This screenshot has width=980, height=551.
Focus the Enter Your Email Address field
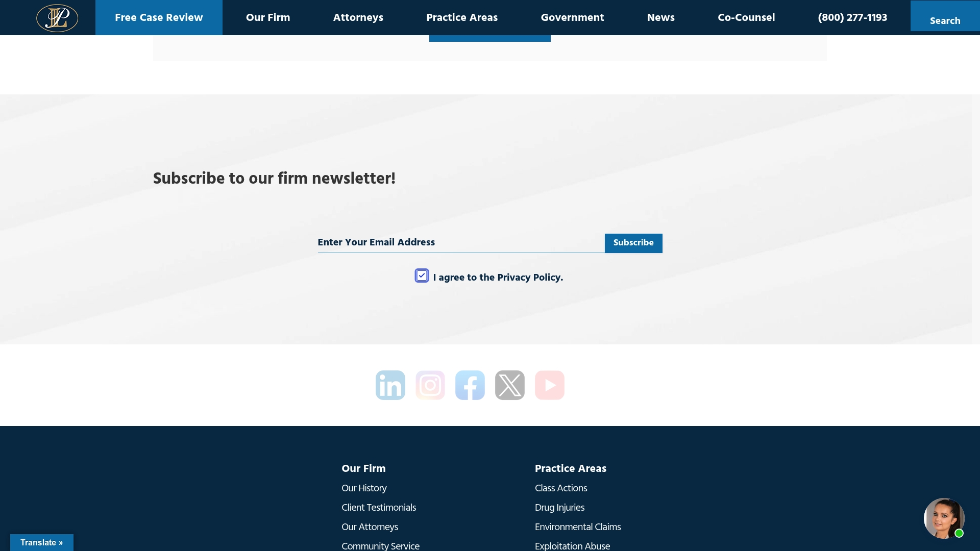tap(461, 243)
